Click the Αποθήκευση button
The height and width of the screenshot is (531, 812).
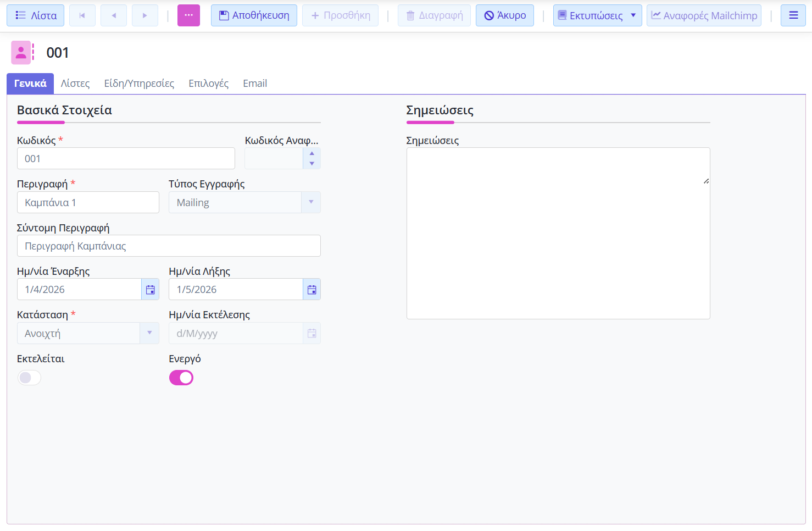(x=254, y=15)
